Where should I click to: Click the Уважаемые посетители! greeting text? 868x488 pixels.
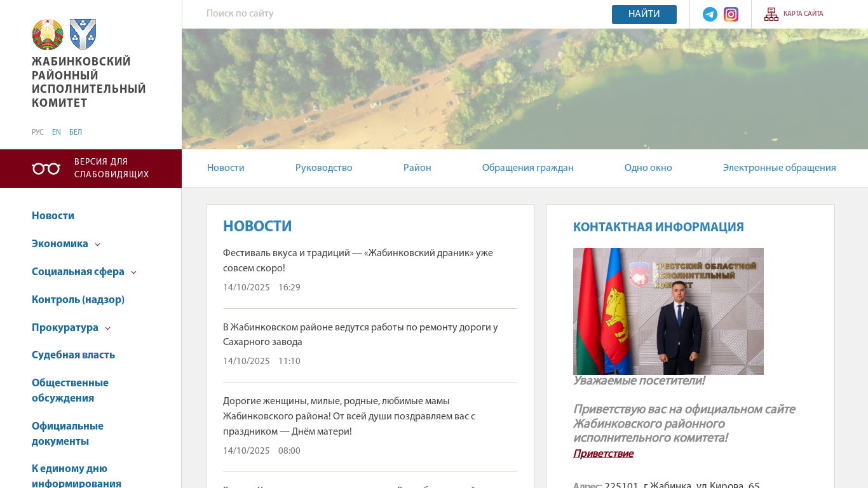tap(639, 381)
